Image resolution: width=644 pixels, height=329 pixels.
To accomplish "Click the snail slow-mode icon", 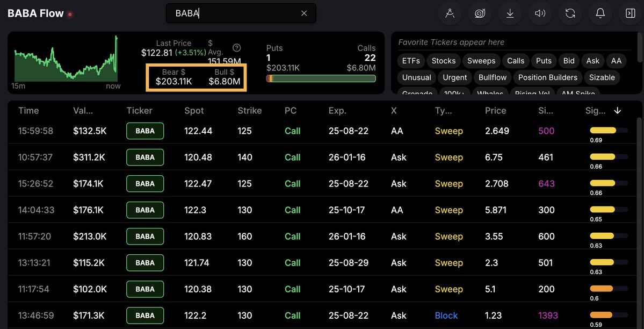I will coord(480,13).
